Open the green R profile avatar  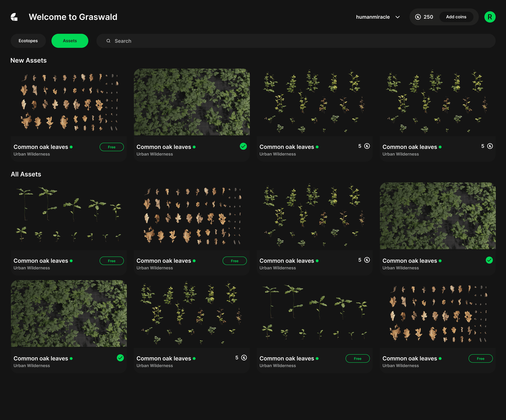coord(490,17)
